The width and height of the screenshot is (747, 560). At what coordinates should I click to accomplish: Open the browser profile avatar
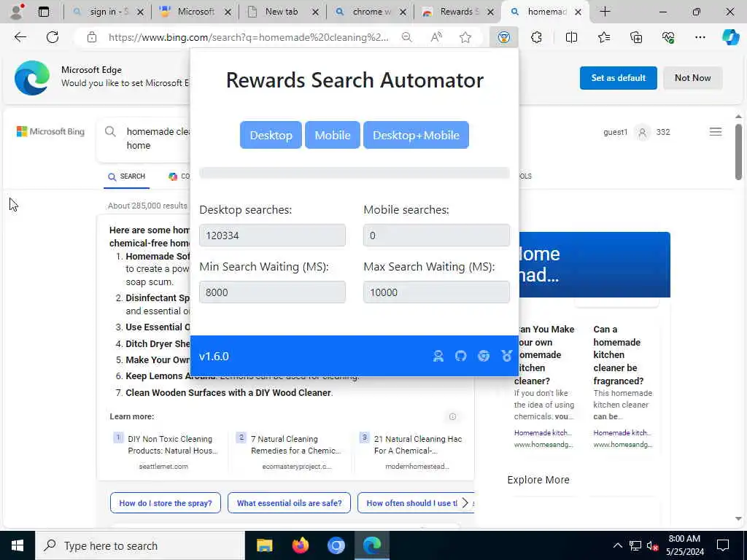point(17,12)
